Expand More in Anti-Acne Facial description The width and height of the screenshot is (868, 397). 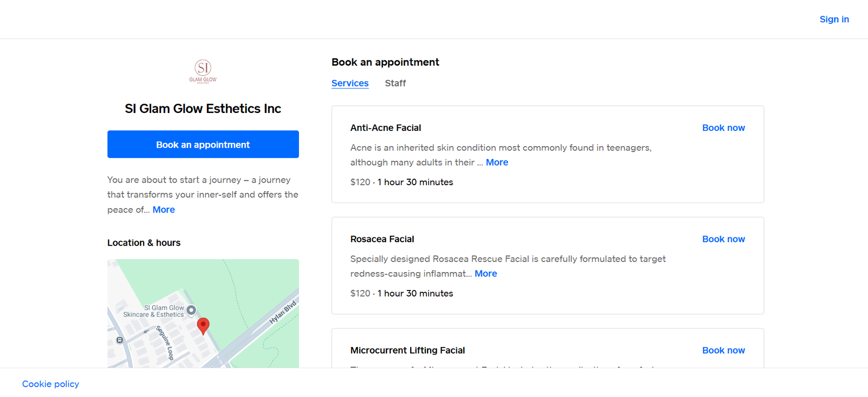(497, 162)
